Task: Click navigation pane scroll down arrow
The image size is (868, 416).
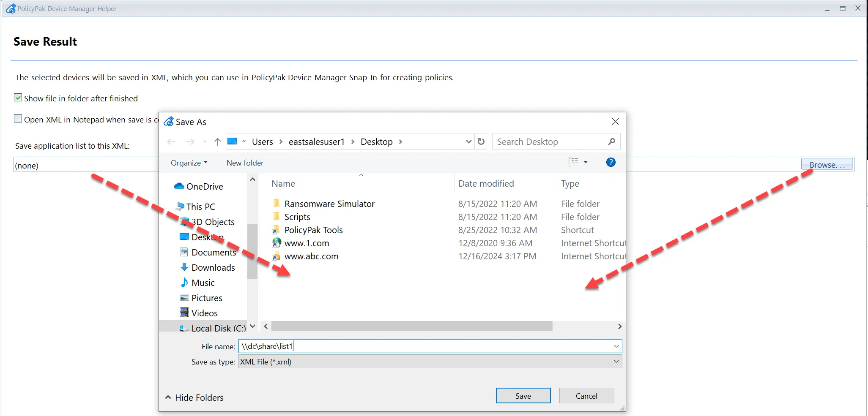Action: [252, 326]
